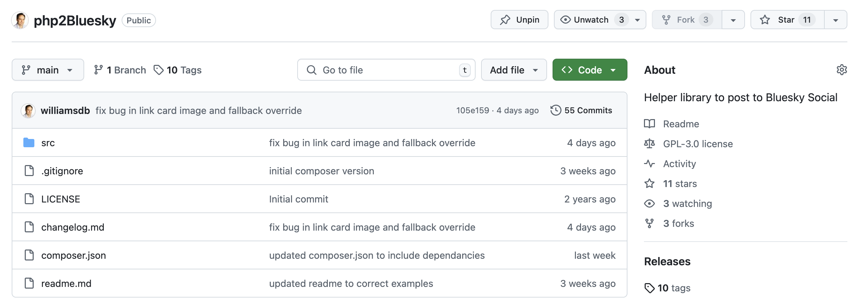
Task: Open the Unwatch notifications dropdown arrow
Action: [x=637, y=20]
